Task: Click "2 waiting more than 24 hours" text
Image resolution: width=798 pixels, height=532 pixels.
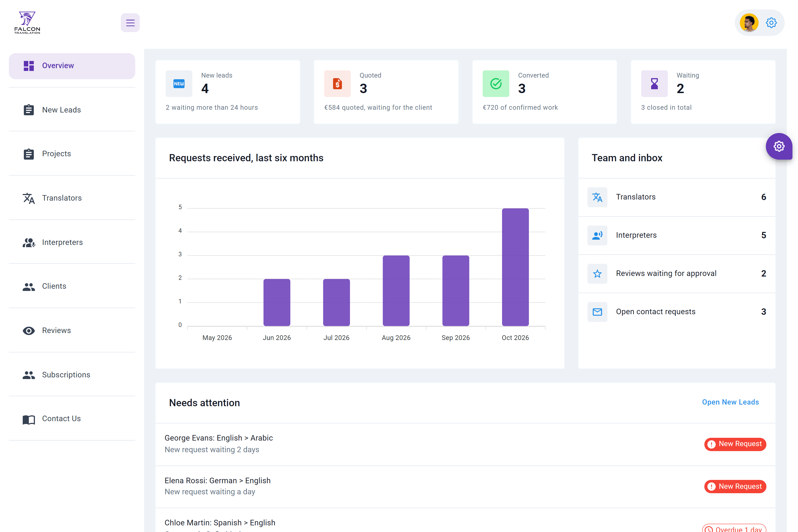Action: point(212,108)
